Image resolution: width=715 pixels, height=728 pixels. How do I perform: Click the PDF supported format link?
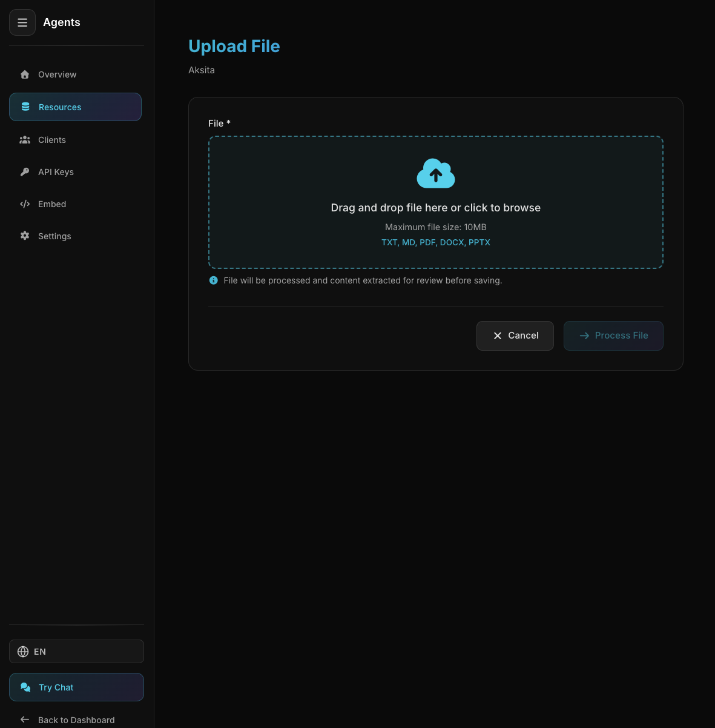(427, 242)
